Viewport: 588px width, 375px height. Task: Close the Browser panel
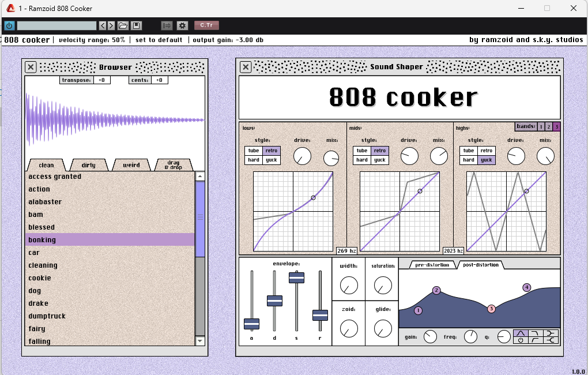click(x=31, y=67)
